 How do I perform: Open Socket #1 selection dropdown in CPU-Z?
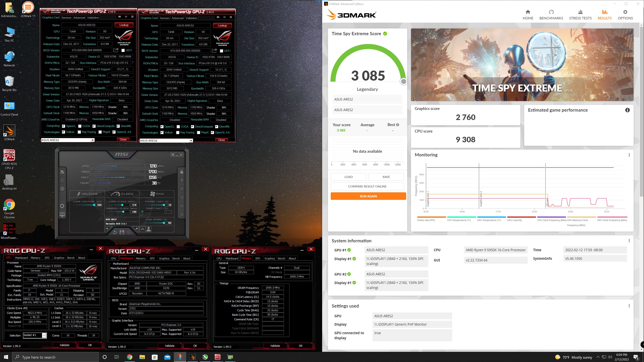click(44, 335)
